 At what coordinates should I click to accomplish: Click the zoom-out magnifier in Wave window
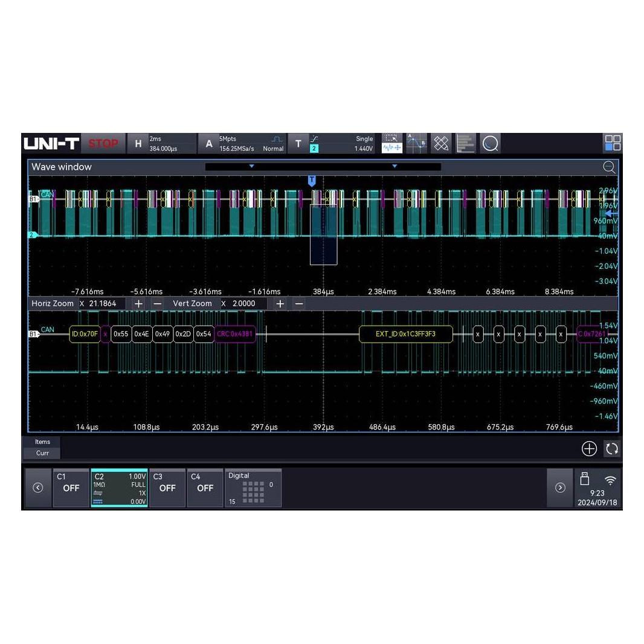pos(609,167)
